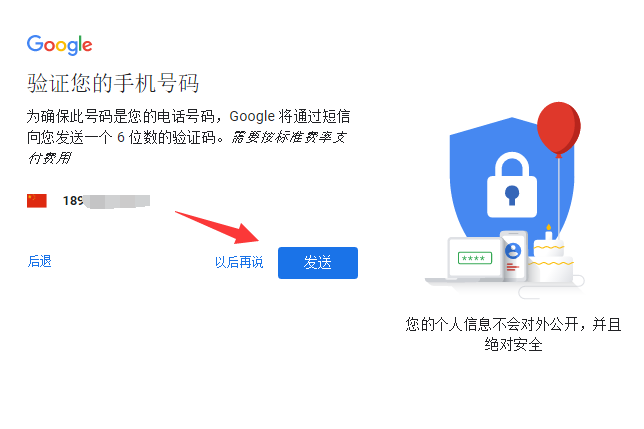Click the green password field on laptop
The width and height of the screenshot is (644, 429).
point(475,258)
